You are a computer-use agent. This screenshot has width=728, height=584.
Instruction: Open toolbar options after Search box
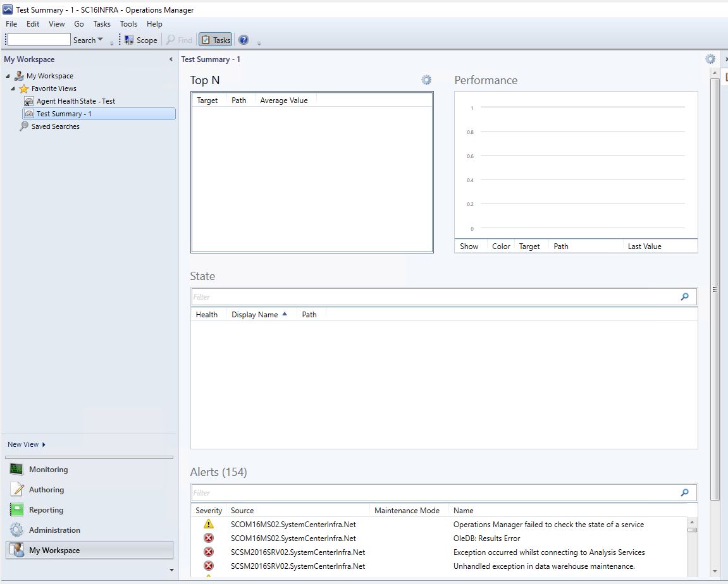111,43
